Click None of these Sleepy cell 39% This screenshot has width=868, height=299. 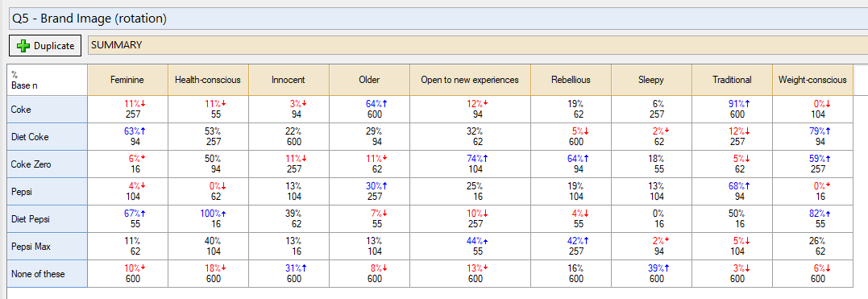click(651, 273)
